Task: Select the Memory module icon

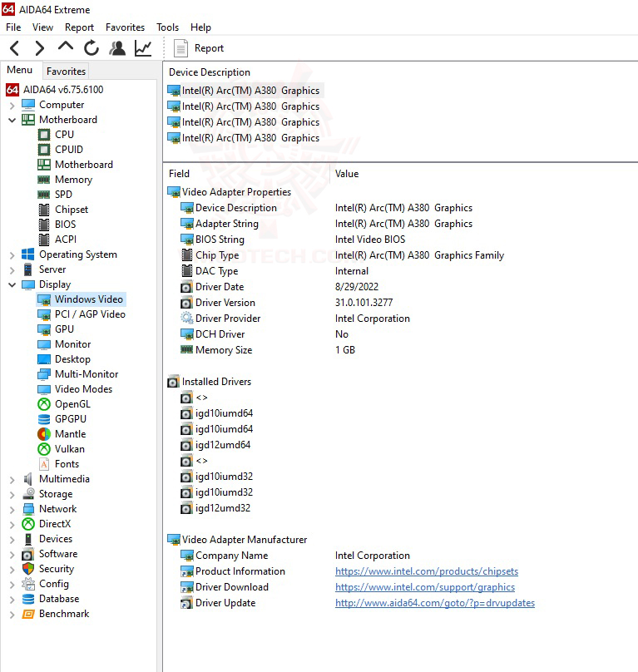Action: [x=44, y=180]
